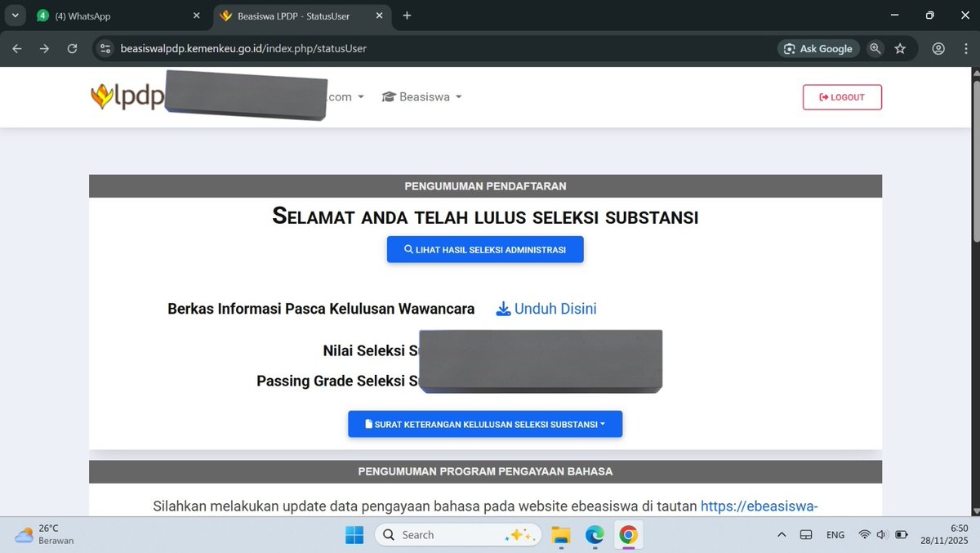The height and width of the screenshot is (553, 980).
Task: Click the Pengumuman Pendaftaran header
Action: click(x=485, y=186)
